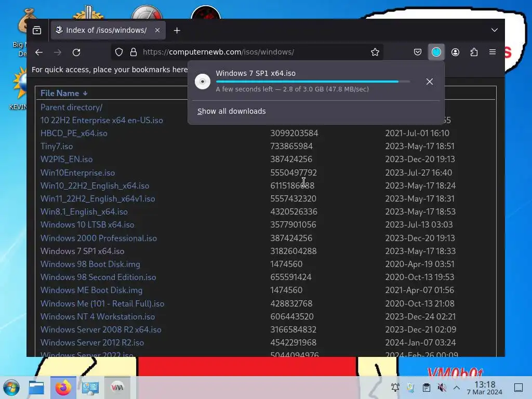
Task: Go back to the previous page
Action: (39, 52)
